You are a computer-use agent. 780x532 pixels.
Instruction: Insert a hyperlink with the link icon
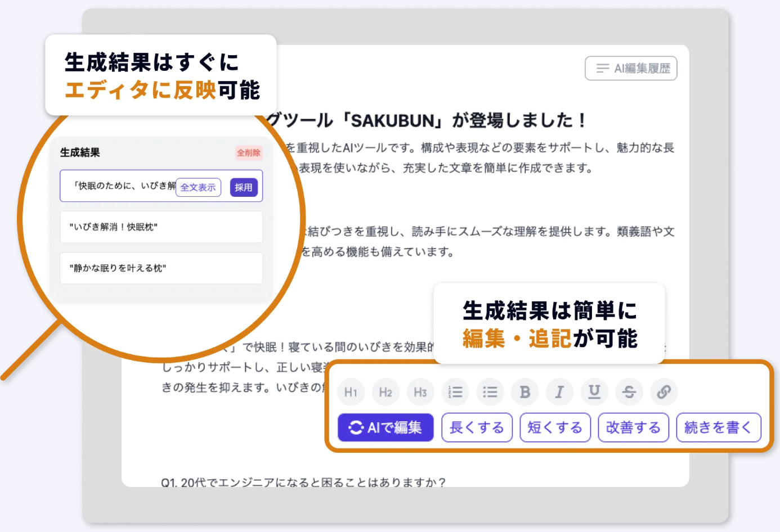(x=664, y=392)
